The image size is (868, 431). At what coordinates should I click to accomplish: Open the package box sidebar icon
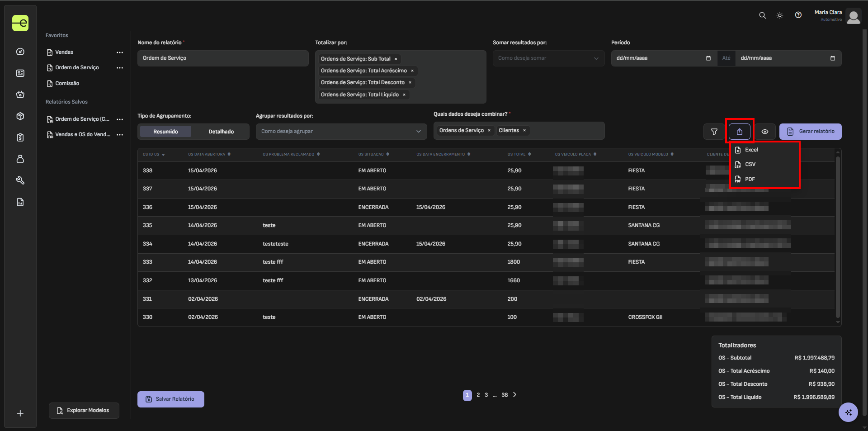tap(20, 116)
